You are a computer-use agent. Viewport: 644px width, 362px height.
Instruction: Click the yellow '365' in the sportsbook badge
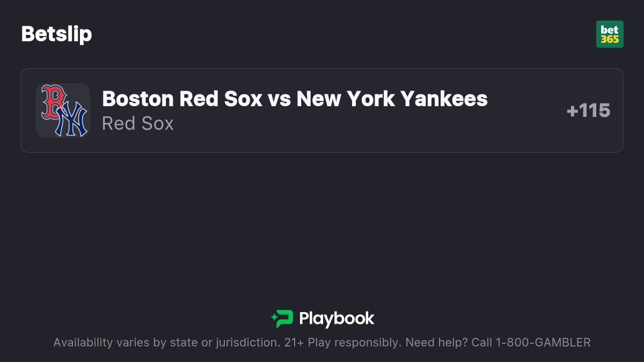(x=610, y=40)
